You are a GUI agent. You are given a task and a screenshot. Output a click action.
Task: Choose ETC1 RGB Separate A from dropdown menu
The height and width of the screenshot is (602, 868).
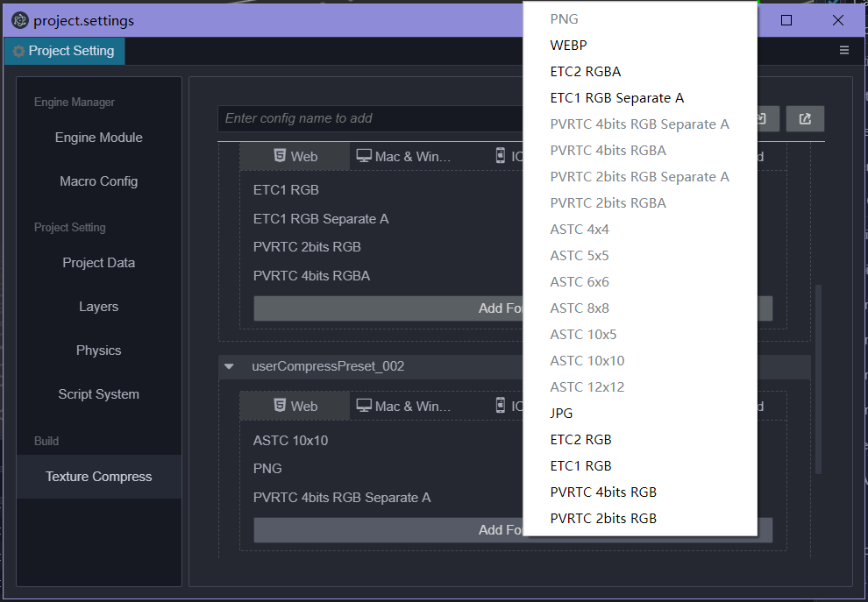tap(640, 98)
